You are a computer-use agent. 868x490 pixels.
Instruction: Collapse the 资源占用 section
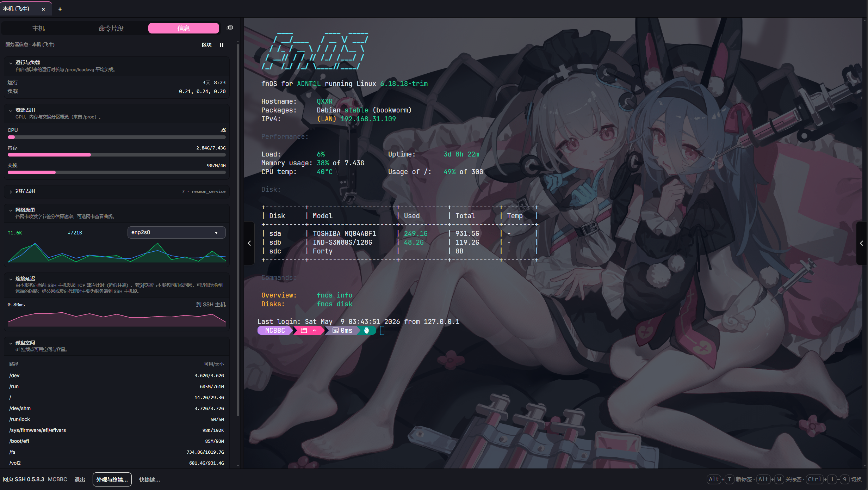tap(11, 110)
